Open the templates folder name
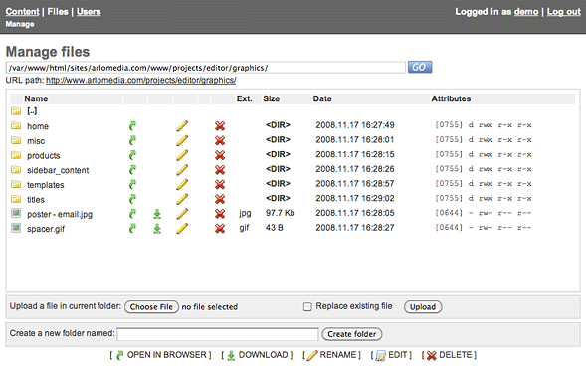The width and height of the screenshot is (586, 392). pyautogui.click(x=45, y=185)
